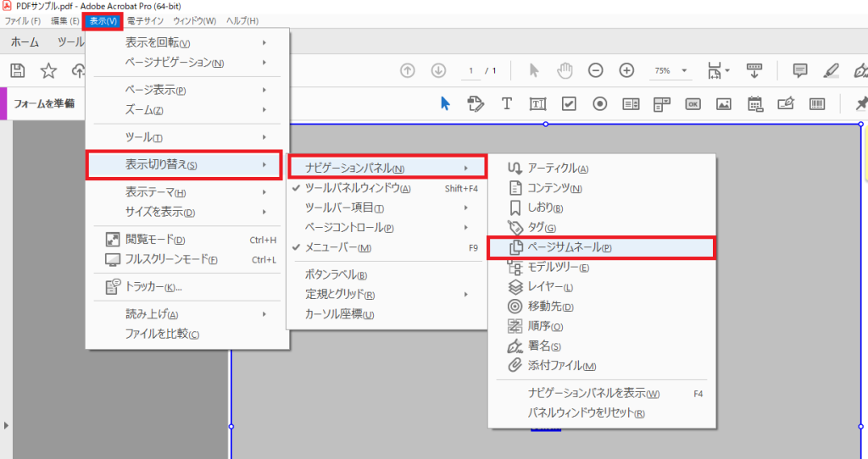Click the star bookmark icon
Screen dimensions: 868x459
coord(48,70)
